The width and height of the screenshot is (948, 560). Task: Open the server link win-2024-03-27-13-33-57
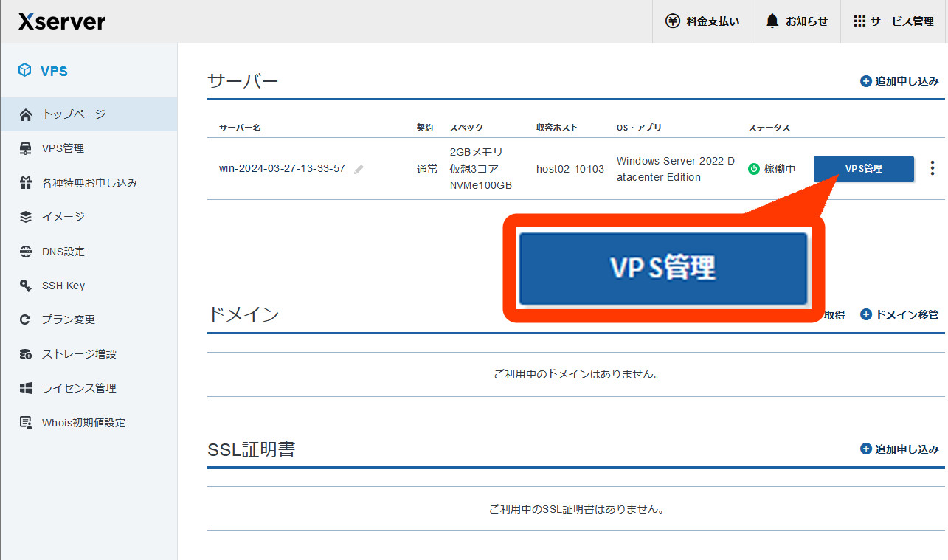tap(281, 168)
